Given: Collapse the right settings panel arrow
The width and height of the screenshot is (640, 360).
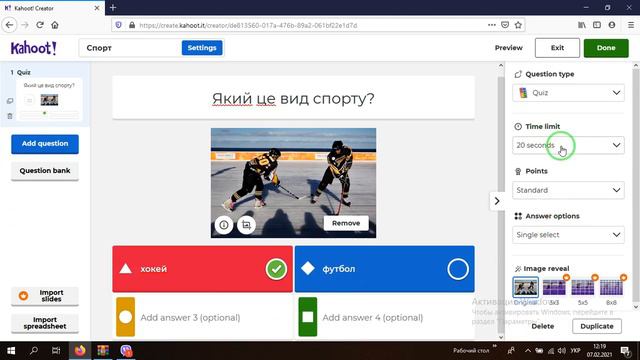Looking at the screenshot, I should tap(497, 201).
